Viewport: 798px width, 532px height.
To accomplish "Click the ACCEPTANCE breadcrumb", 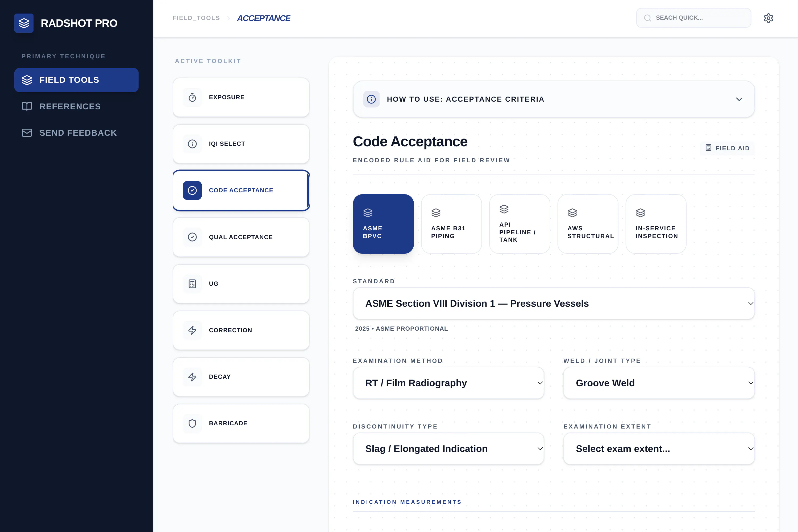I will point(264,18).
